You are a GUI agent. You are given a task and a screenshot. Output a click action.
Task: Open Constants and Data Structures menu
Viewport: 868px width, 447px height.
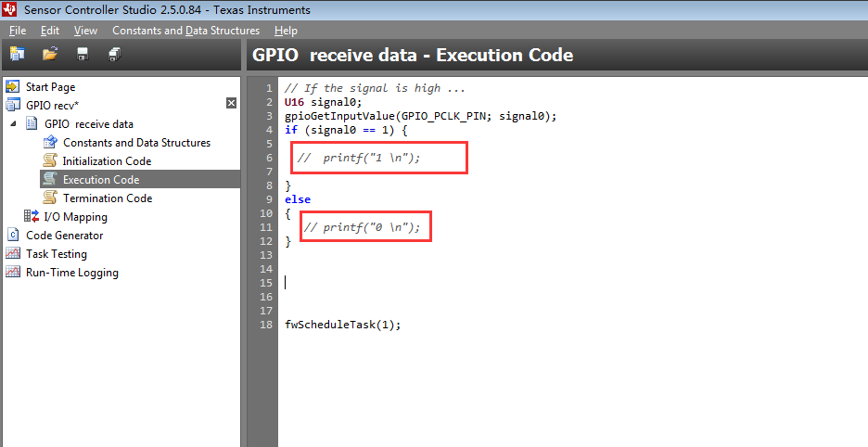tap(186, 31)
